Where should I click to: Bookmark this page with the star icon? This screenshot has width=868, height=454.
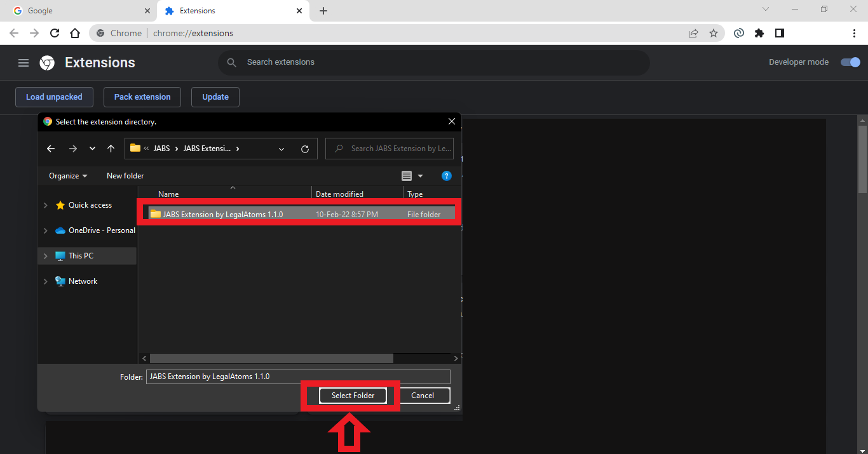coord(714,32)
